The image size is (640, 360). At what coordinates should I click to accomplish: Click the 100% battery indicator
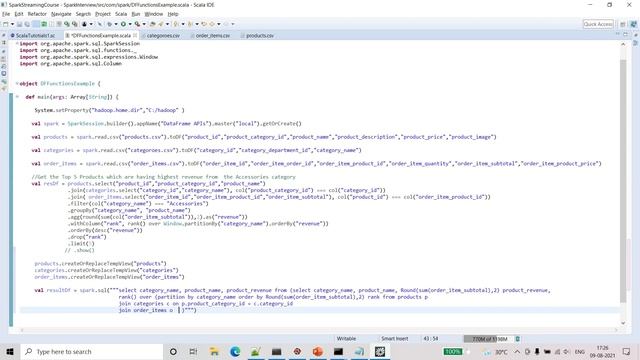click(453, 351)
